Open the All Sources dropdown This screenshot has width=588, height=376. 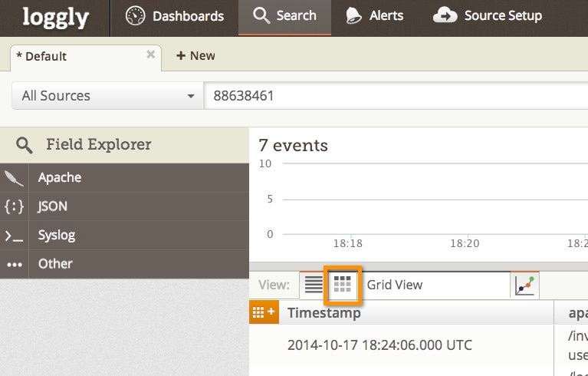pyautogui.click(x=107, y=96)
